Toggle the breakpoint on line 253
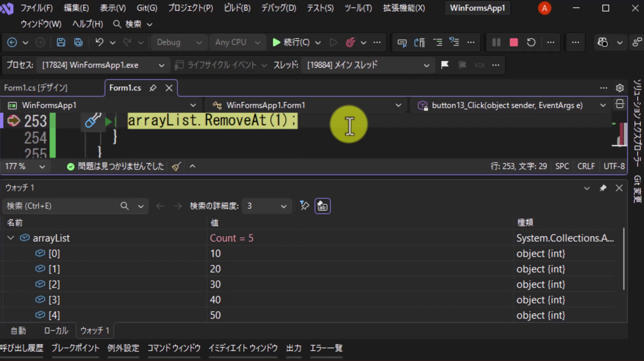This screenshot has width=644, height=361. [x=13, y=120]
